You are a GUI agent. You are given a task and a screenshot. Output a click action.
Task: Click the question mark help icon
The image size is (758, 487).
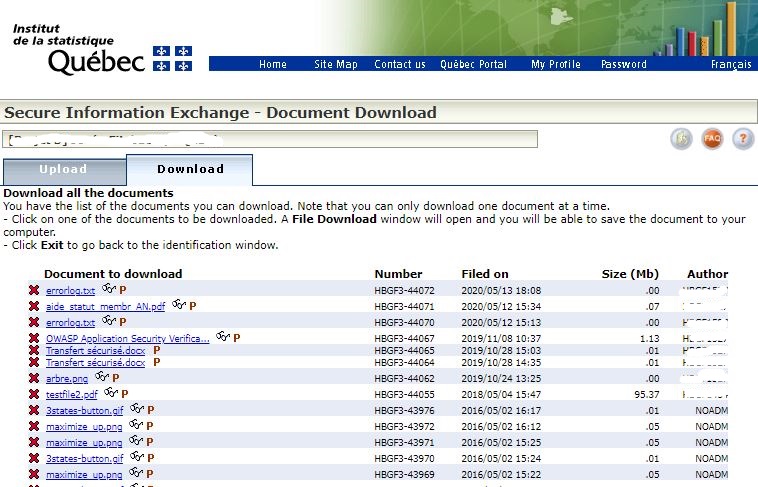[x=743, y=139]
